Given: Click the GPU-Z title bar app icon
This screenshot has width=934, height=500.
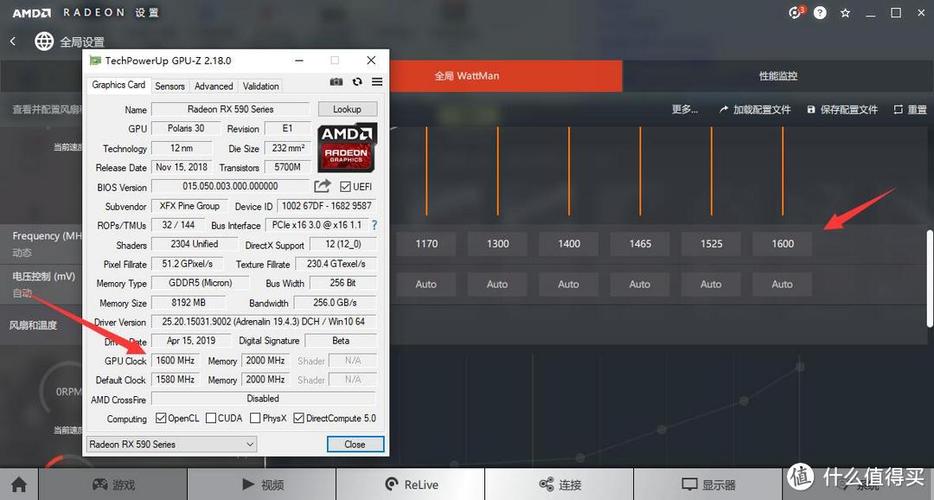Looking at the screenshot, I should click(95, 60).
